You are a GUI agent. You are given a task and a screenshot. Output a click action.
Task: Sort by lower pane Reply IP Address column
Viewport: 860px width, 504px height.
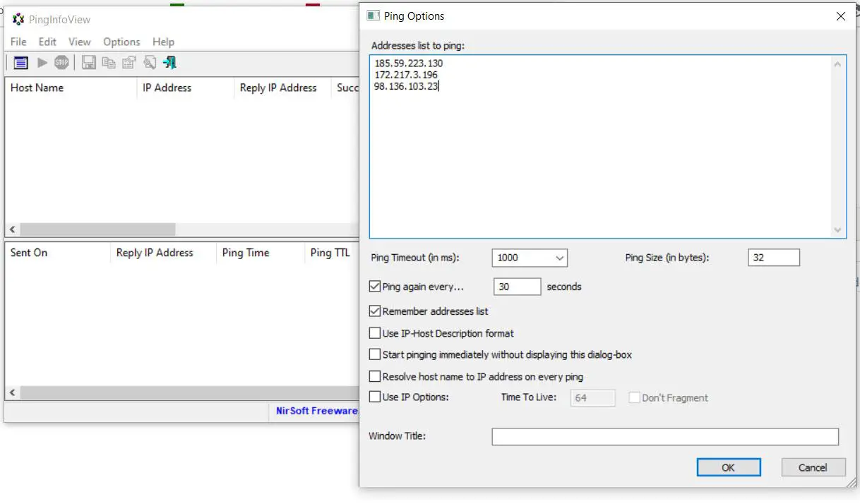point(164,253)
